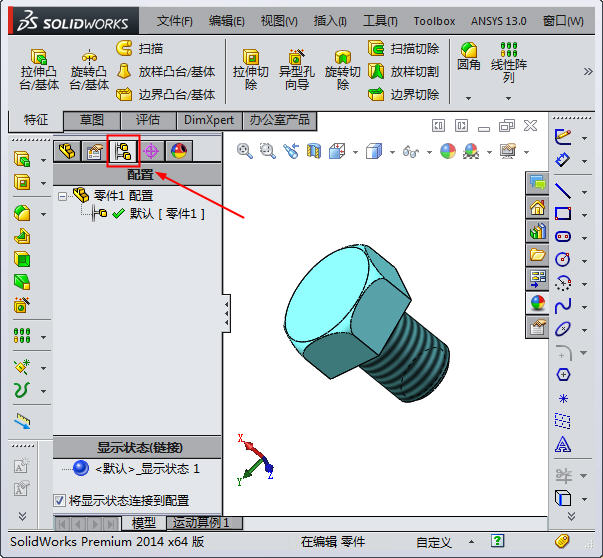Screen dimensions: 603x558
Task: Open the Appearances task pane tab
Action: 538,302
